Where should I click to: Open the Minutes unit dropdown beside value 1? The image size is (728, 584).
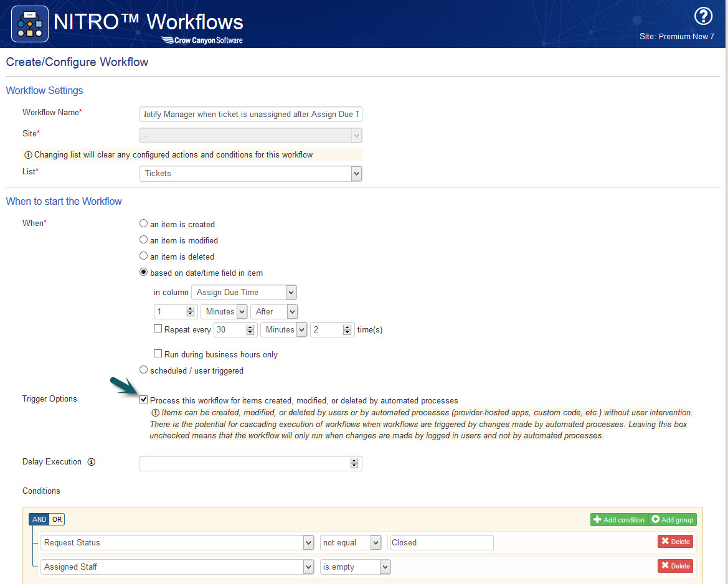224,311
